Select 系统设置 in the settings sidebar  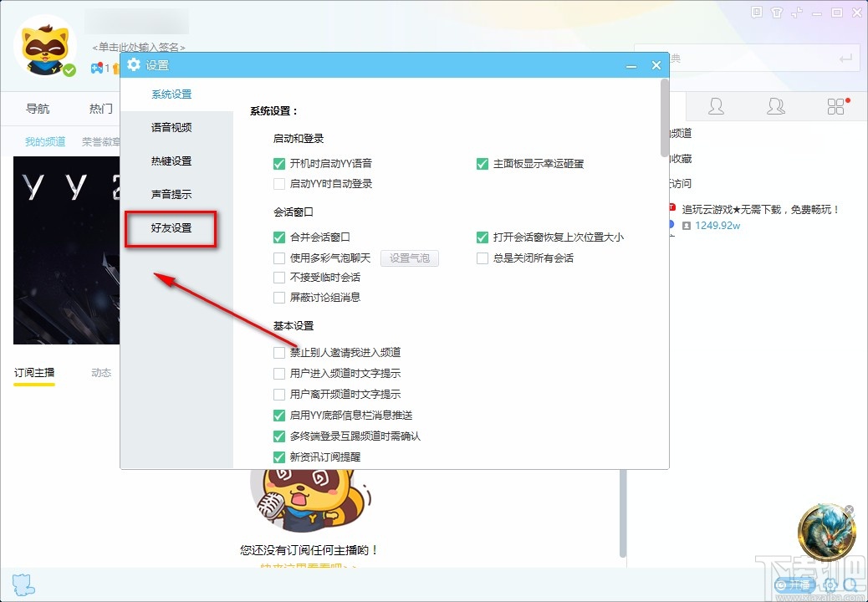click(x=171, y=94)
